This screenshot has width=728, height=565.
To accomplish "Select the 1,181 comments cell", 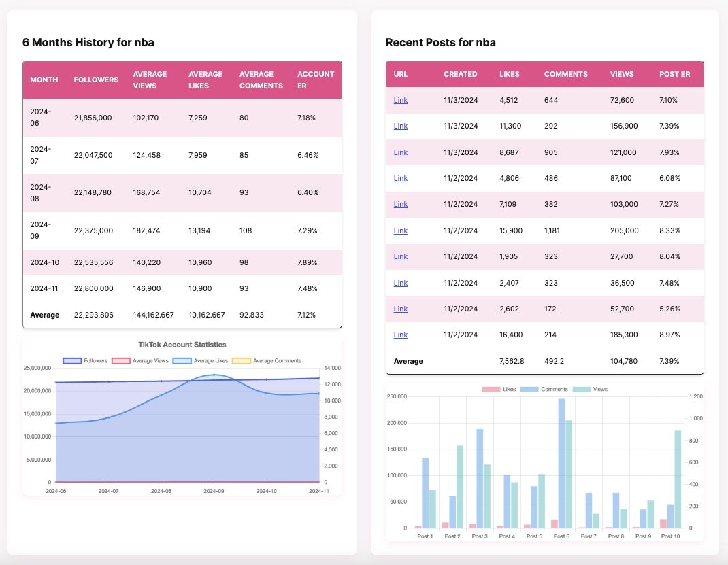I will (x=552, y=231).
